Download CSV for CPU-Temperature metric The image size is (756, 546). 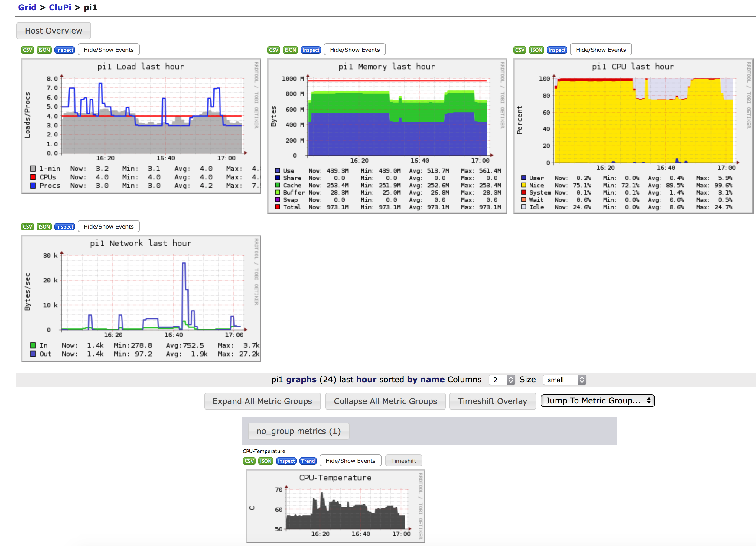click(x=249, y=461)
